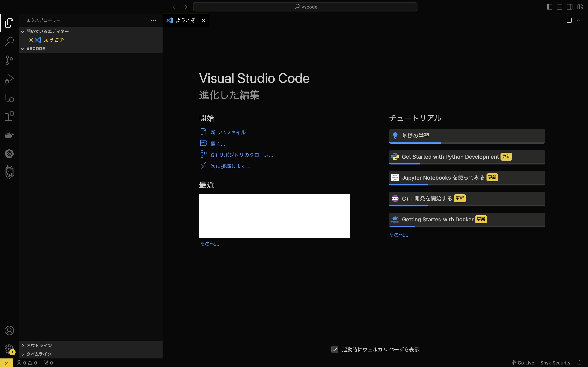Open the Source Control view
Viewport: 588px width, 367px height.
pos(9,60)
